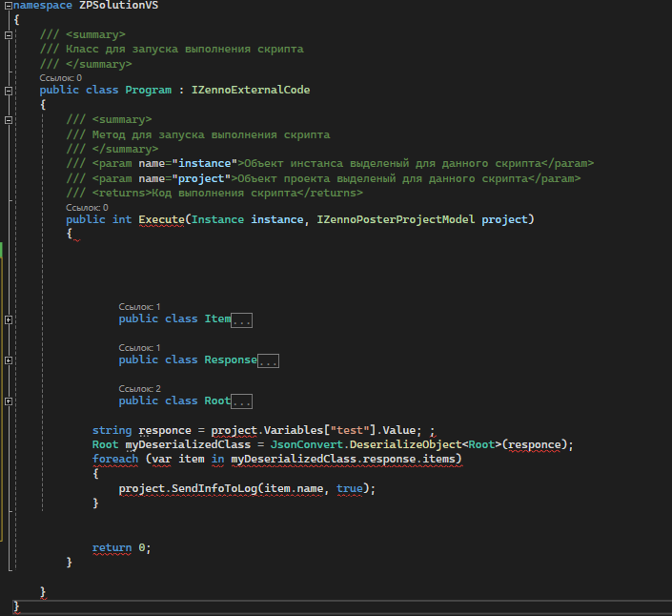The height and width of the screenshot is (616, 672).
Task: Show references link above class Response
Action: [x=139, y=348]
